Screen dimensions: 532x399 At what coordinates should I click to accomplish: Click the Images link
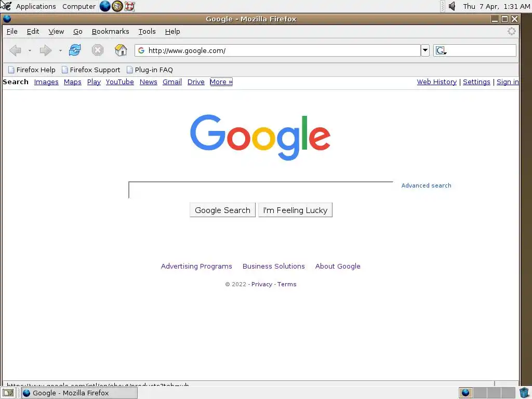46,82
